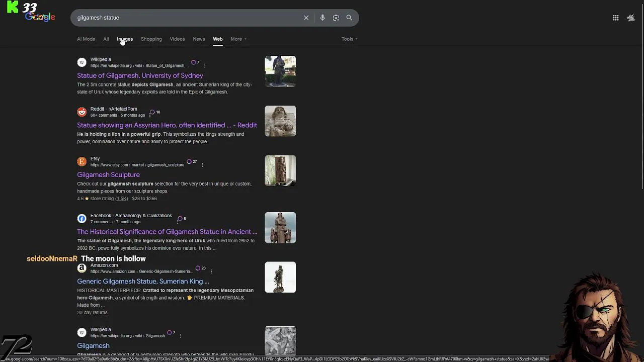This screenshot has width=644, height=362.
Task: Open the three-dot menu on Statue of Gilgamesh result
Action: pyautogui.click(x=205, y=65)
